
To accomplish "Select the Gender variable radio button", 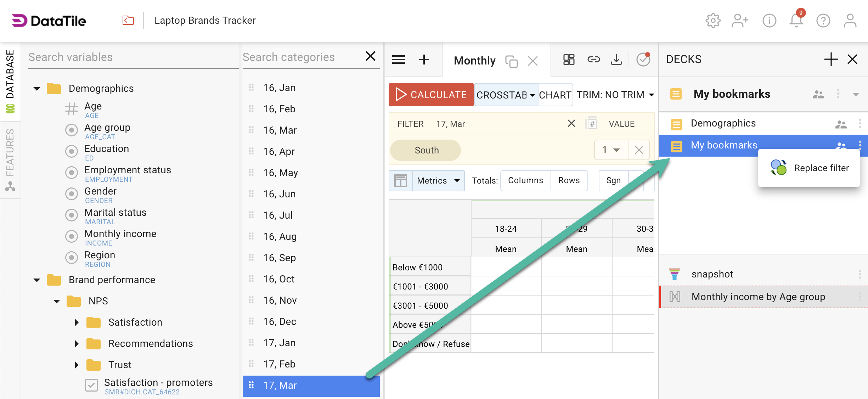I will [72, 194].
